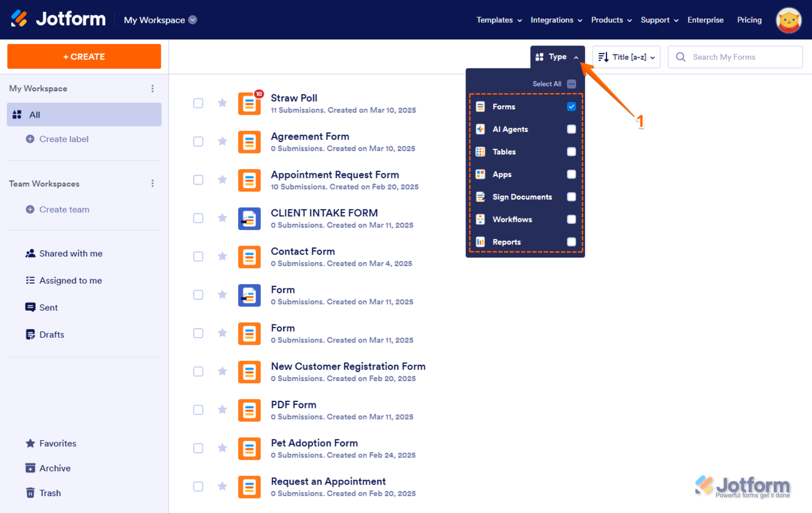Open Shared with me section
Viewport: 812px width, 513px height.
coord(64,254)
